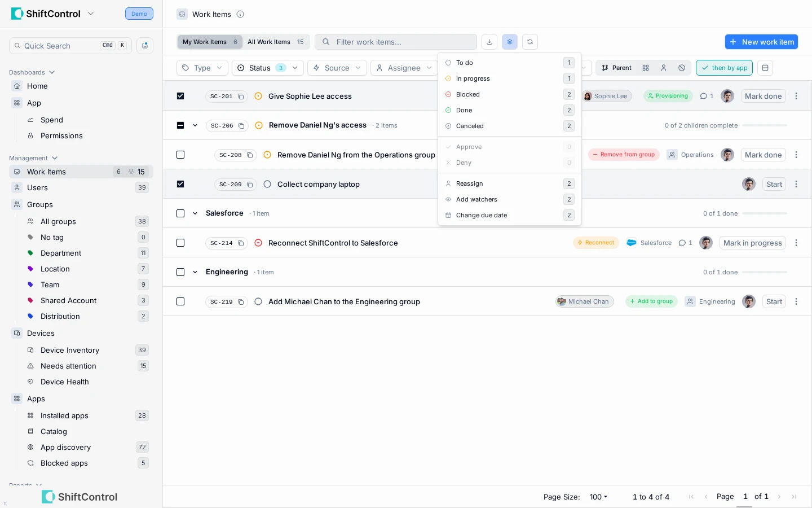812x508 pixels.
Task: Open comments on Reconnect ShiftControl to Salesforce
Action: point(686,243)
